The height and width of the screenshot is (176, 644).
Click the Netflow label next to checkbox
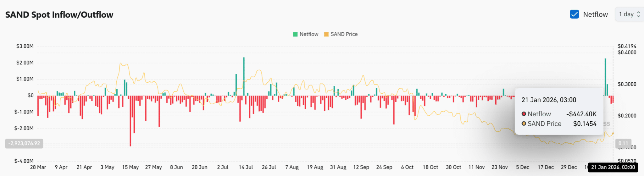click(596, 14)
